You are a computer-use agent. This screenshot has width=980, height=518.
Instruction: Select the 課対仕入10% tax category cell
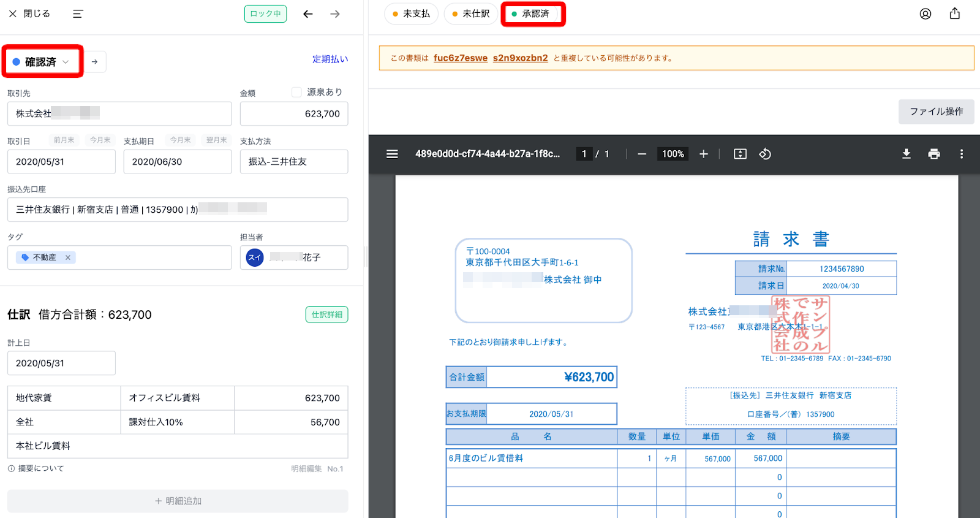click(177, 422)
